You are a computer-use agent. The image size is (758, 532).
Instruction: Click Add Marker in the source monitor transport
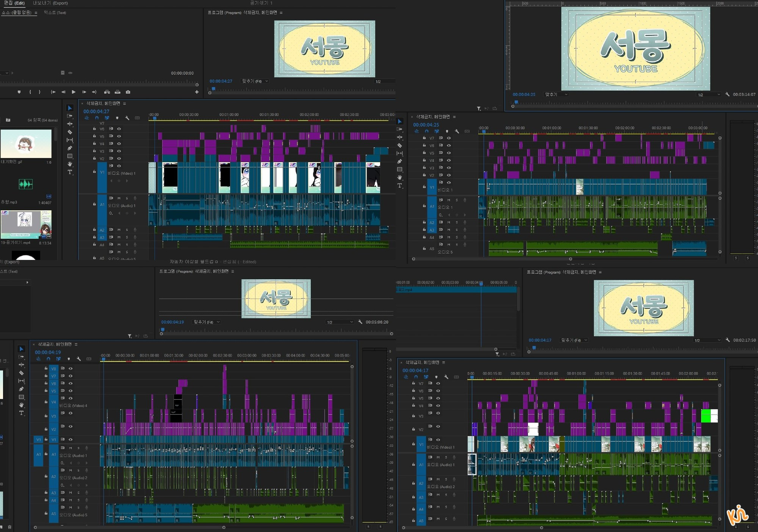[x=19, y=92]
